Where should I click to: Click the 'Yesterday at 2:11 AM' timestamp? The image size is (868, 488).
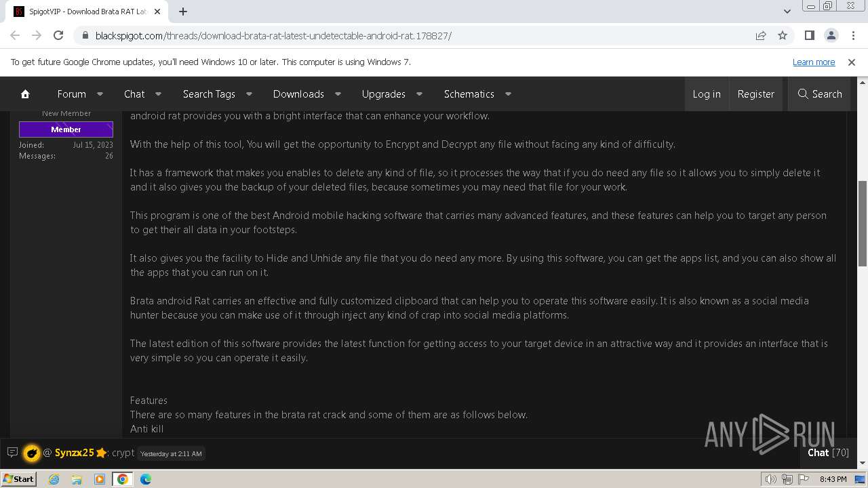point(171,453)
